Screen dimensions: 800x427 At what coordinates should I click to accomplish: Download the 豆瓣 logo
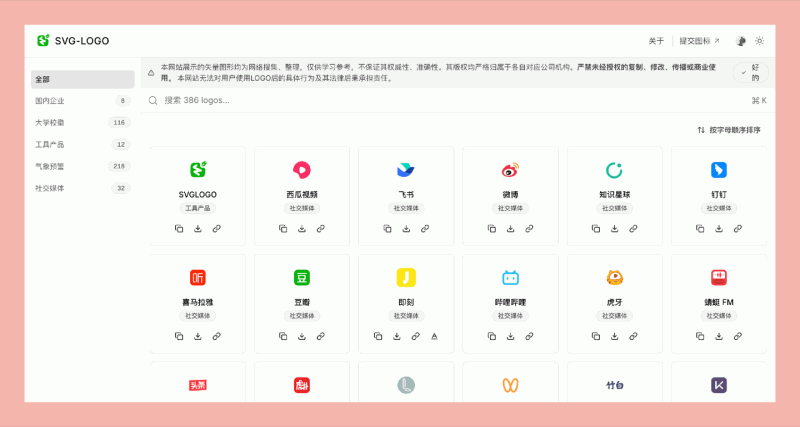(x=302, y=336)
